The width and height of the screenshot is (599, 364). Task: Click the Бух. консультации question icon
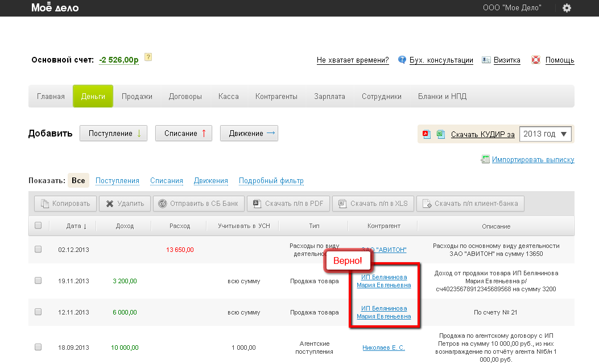coord(402,60)
